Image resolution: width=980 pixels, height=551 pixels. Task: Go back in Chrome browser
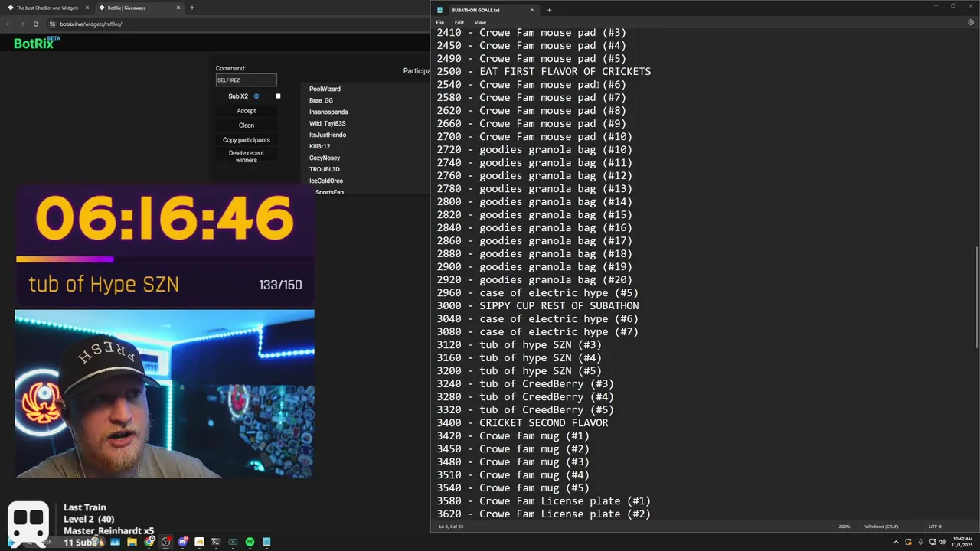pyautogui.click(x=8, y=24)
